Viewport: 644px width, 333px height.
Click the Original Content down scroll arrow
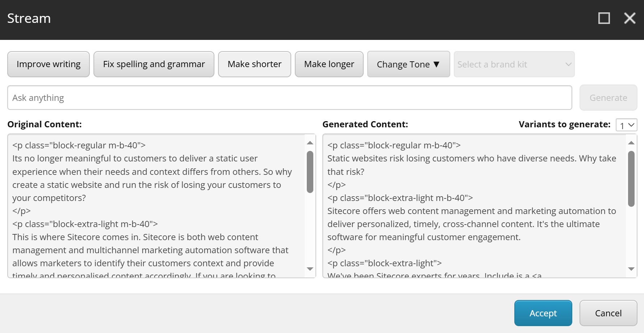(x=310, y=270)
